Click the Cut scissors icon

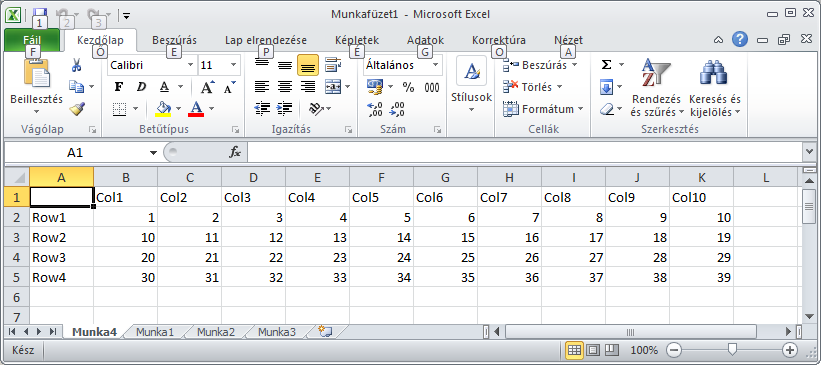point(76,65)
